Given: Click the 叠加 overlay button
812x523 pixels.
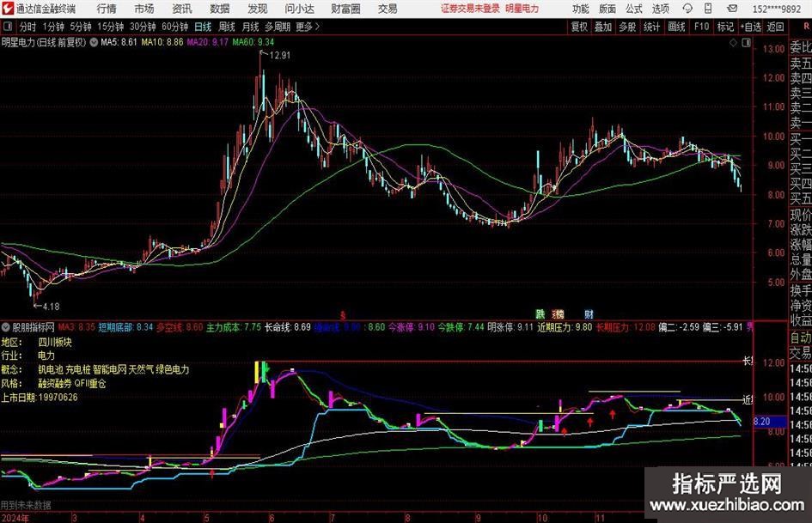Looking at the screenshot, I should [x=603, y=27].
